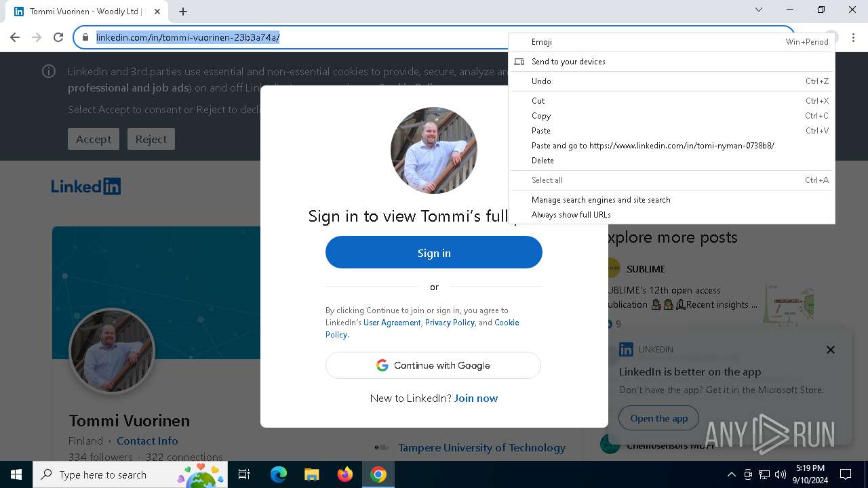Launch Microsoft Edge from the taskbar
Screen dimensions: 868x488
point(279,474)
